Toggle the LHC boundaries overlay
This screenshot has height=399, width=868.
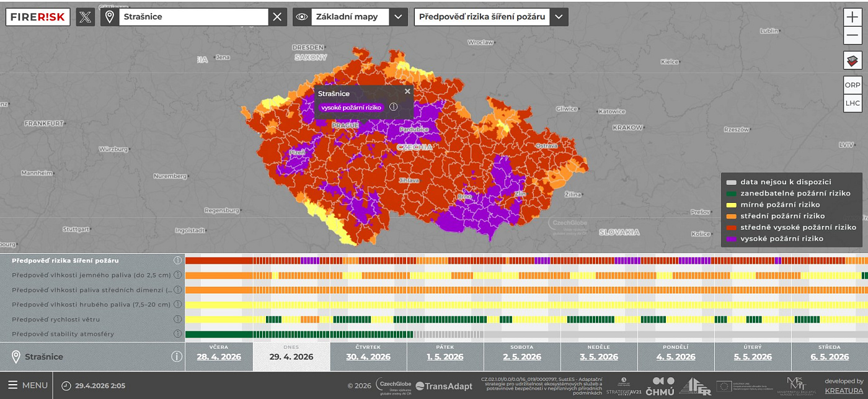pos(852,103)
